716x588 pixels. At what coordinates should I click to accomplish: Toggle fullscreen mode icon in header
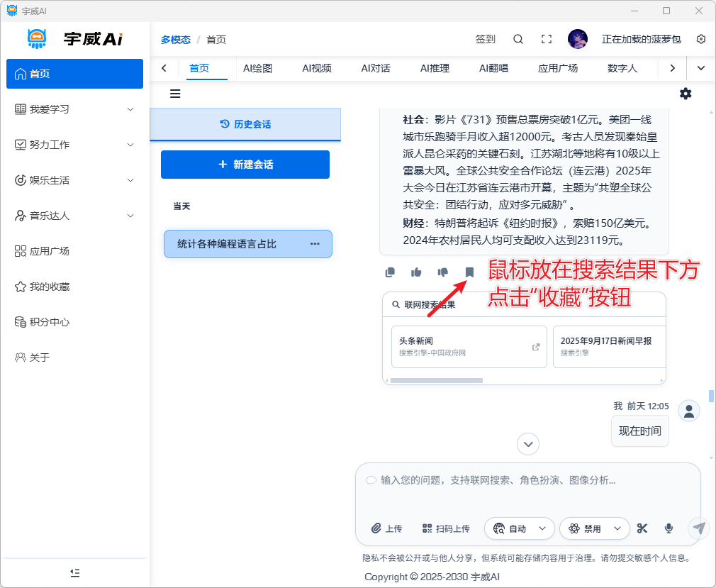(x=546, y=40)
